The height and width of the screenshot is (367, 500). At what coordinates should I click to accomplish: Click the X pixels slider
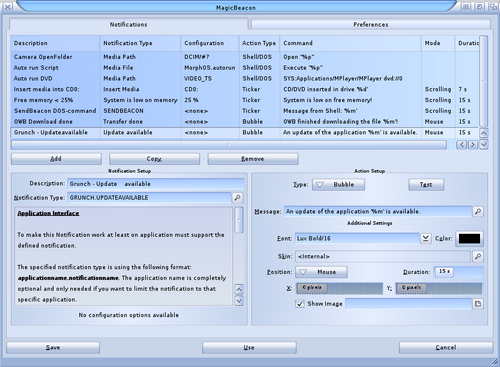(339, 288)
